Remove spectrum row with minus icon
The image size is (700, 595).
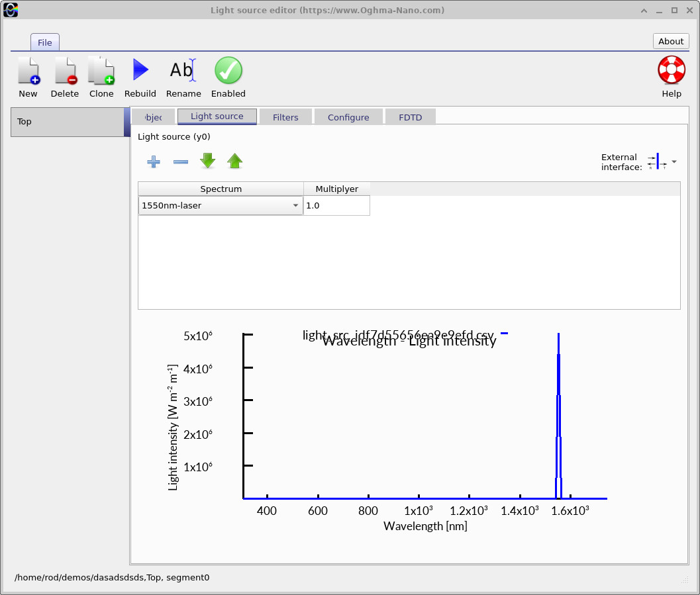(180, 162)
